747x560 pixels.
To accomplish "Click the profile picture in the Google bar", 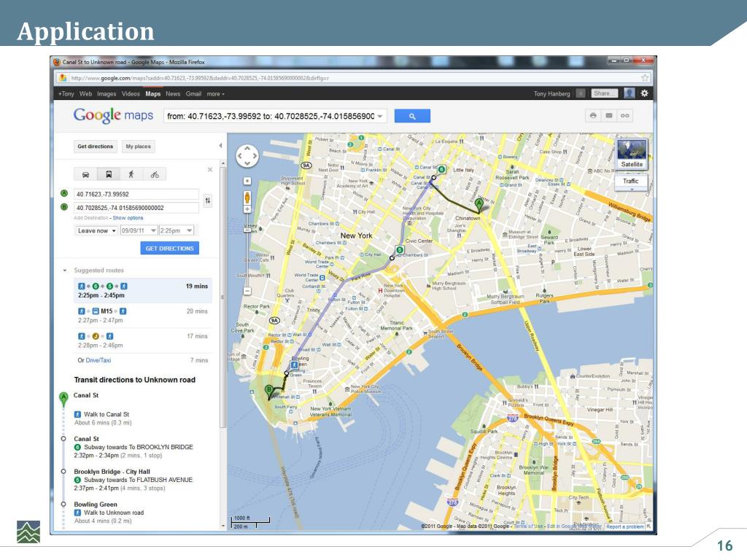I will click(x=630, y=93).
